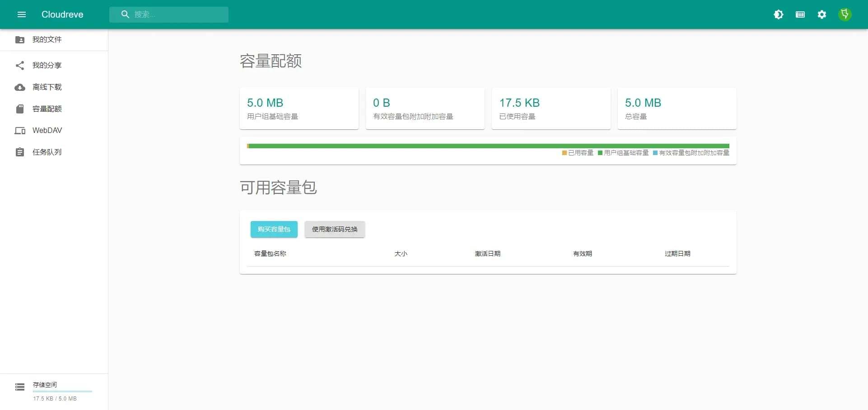868x410 pixels.
Task: Click the 容量包名称 column header
Action: click(270, 254)
